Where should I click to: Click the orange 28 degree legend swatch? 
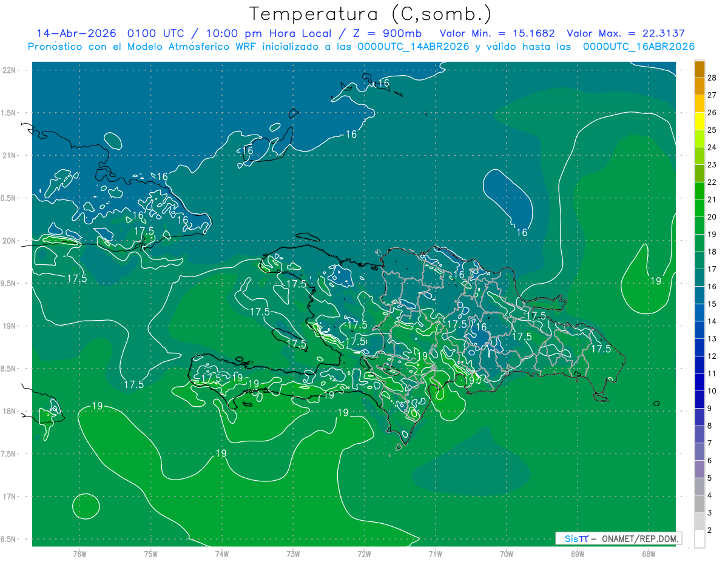(699, 70)
